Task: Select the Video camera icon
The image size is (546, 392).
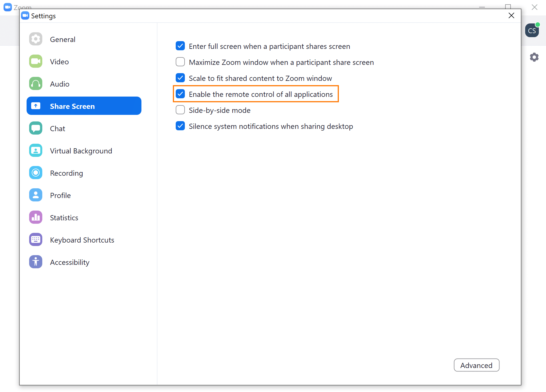Action: point(36,61)
